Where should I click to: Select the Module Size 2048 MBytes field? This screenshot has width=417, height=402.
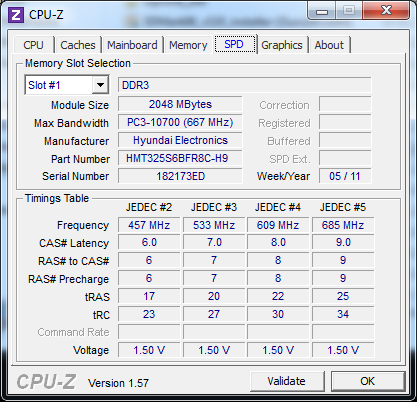180,104
